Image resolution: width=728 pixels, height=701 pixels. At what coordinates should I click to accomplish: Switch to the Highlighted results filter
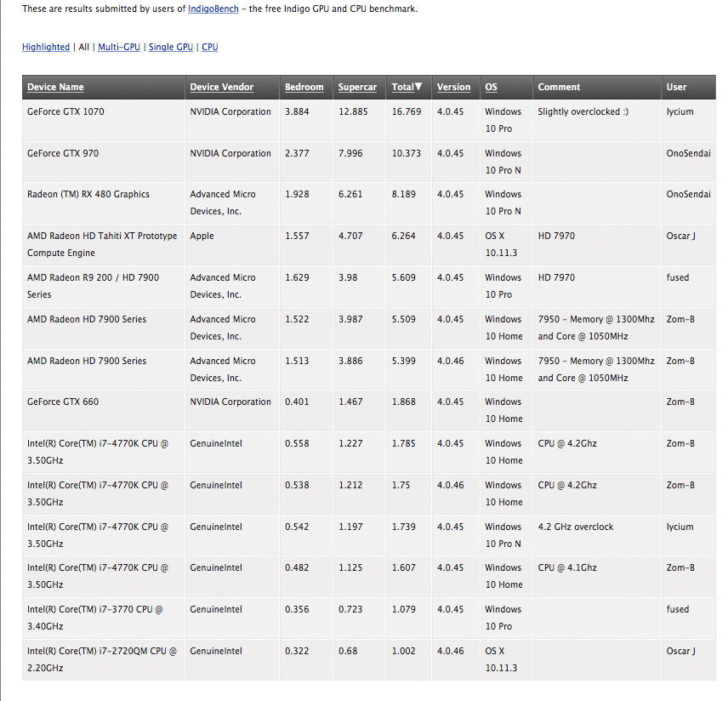coord(46,48)
